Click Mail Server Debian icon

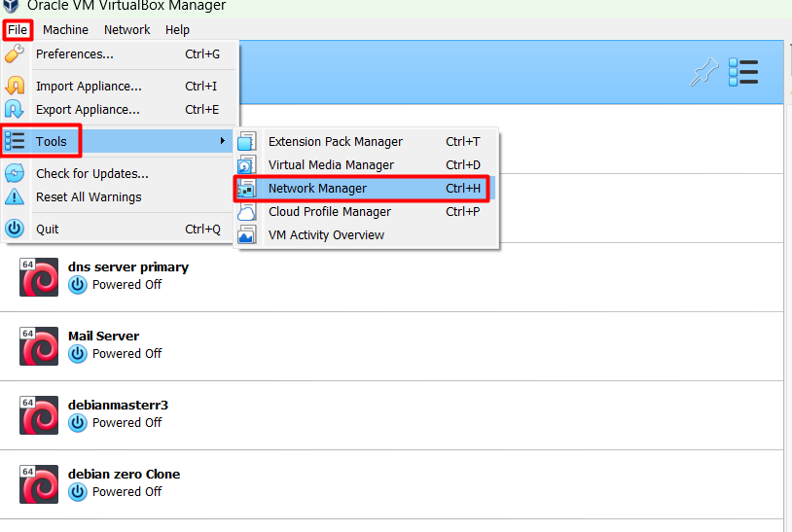pos(39,346)
